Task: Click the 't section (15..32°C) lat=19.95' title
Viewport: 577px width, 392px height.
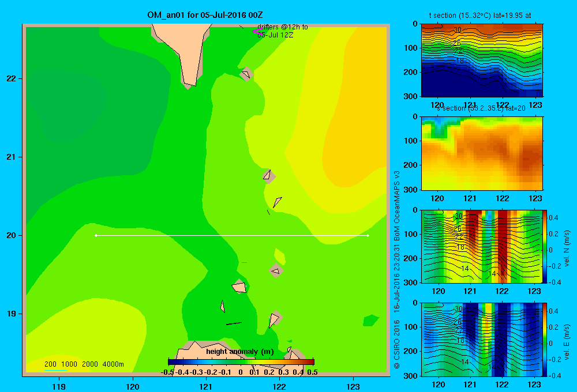Action: [x=480, y=16]
